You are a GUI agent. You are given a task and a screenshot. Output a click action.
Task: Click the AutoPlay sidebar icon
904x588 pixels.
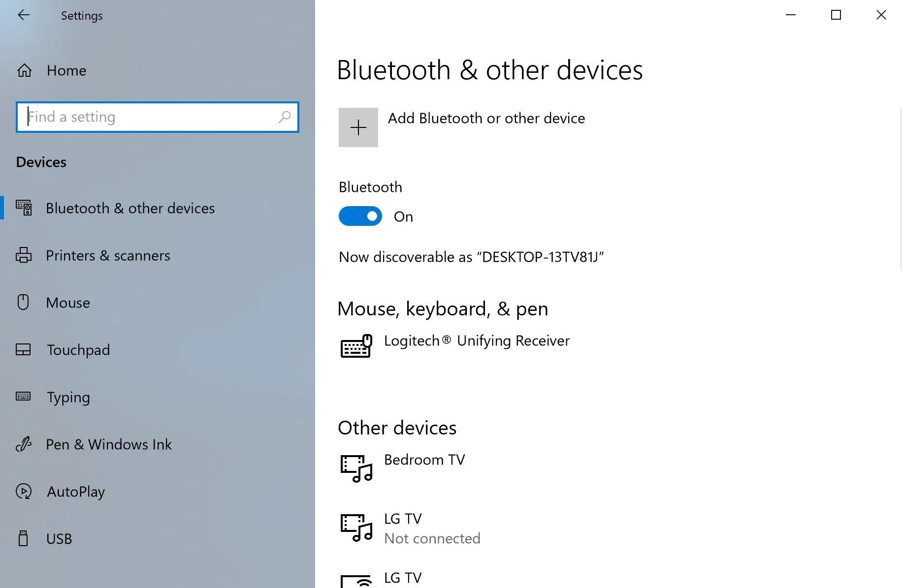[x=24, y=491]
